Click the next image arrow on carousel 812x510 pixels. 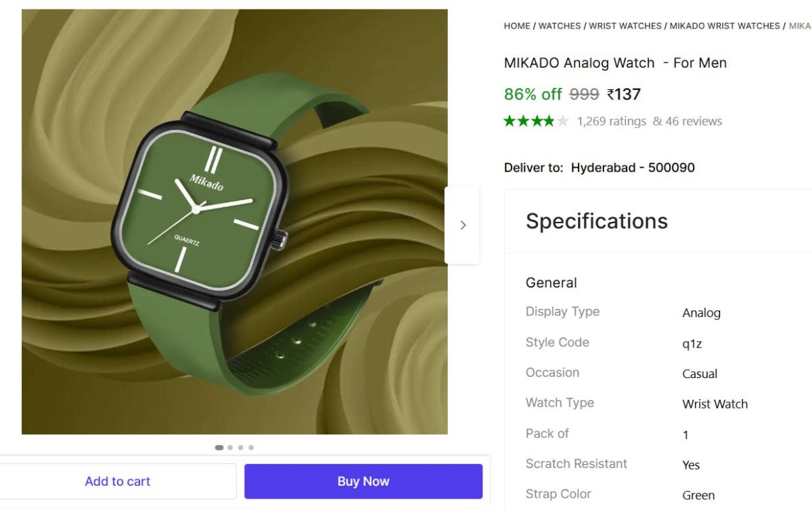pyautogui.click(x=463, y=225)
